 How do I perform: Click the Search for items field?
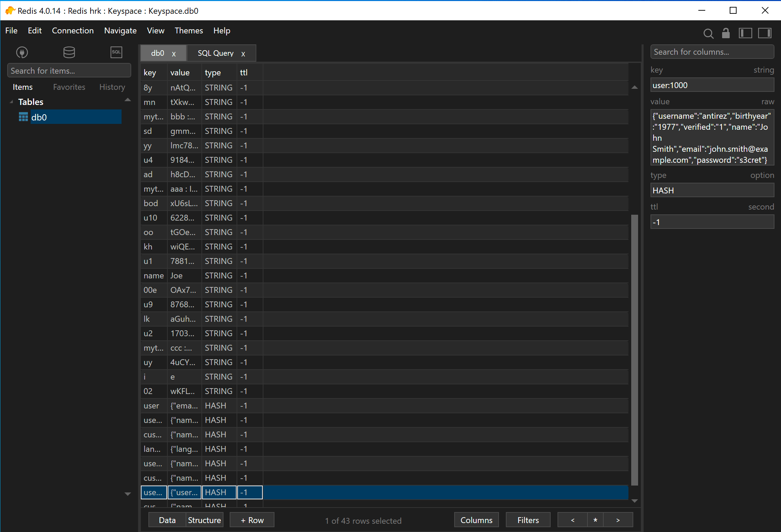pyautogui.click(x=69, y=70)
